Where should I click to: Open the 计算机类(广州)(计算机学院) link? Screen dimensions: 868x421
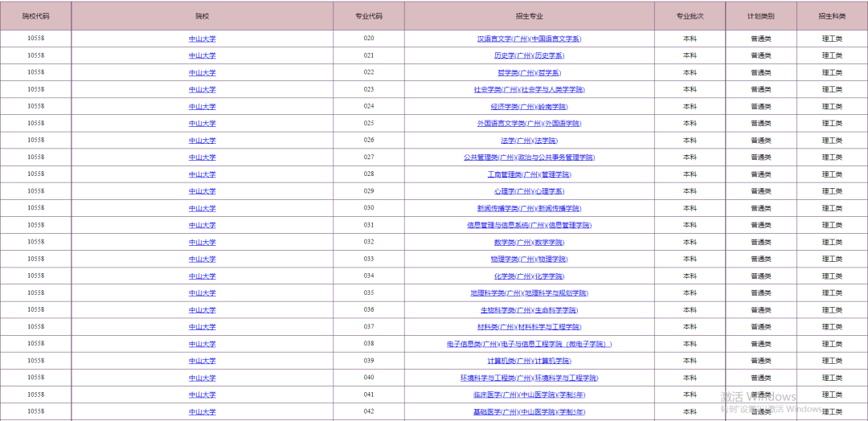point(529,361)
